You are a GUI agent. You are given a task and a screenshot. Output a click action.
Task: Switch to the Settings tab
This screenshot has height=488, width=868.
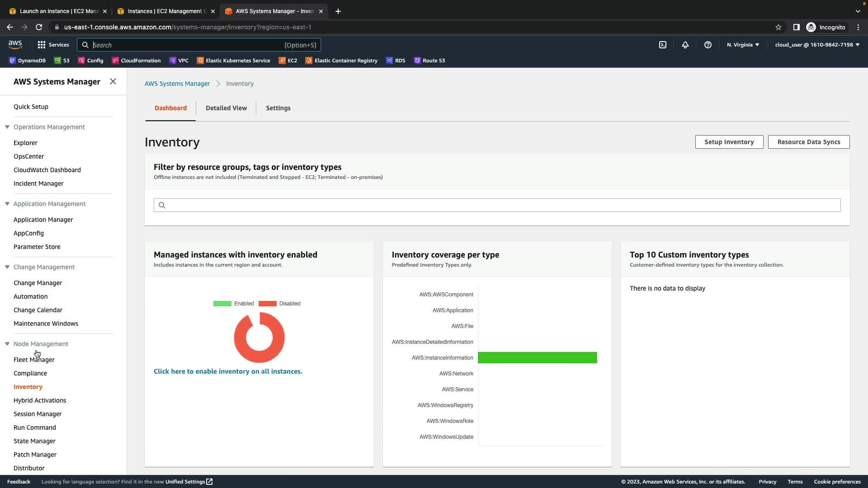pyautogui.click(x=278, y=108)
